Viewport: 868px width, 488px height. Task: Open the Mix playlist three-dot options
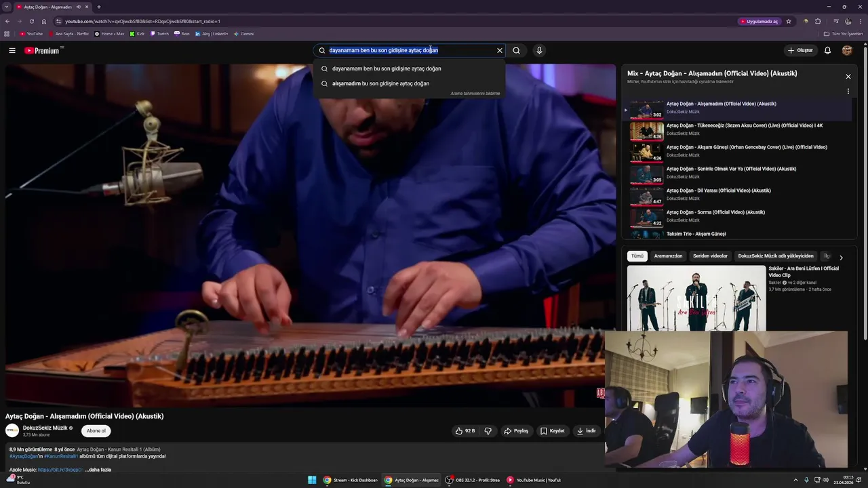pos(848,91)
